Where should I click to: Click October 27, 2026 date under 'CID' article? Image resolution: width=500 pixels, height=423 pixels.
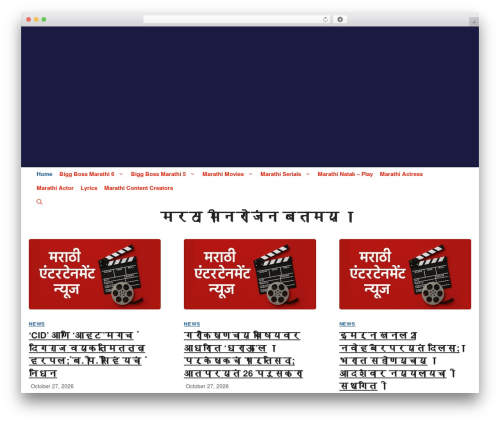52,386
